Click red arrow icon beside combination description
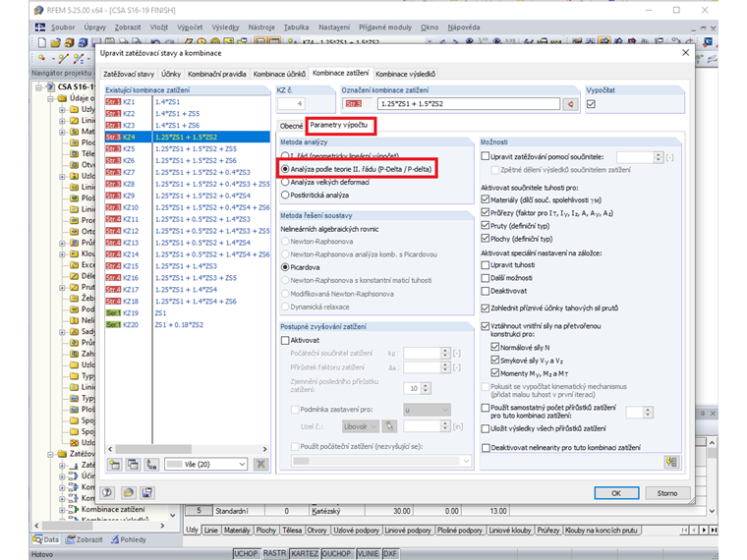This screenshot has width=747, height=560. coord(570,104)
